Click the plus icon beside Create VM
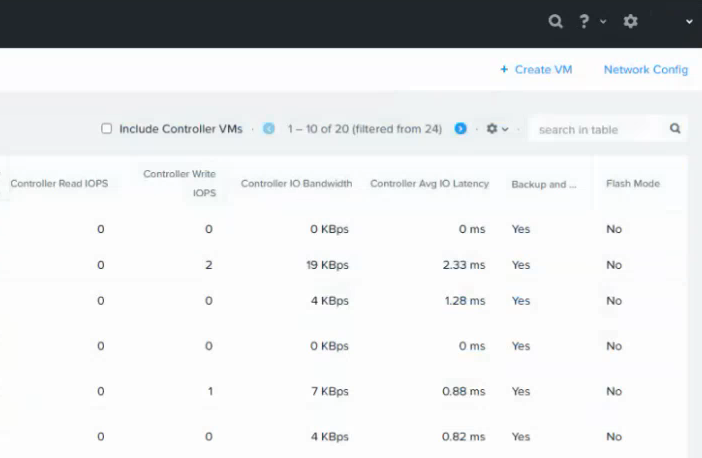Viewport: 702px width, 458px height. pos(504,70)
